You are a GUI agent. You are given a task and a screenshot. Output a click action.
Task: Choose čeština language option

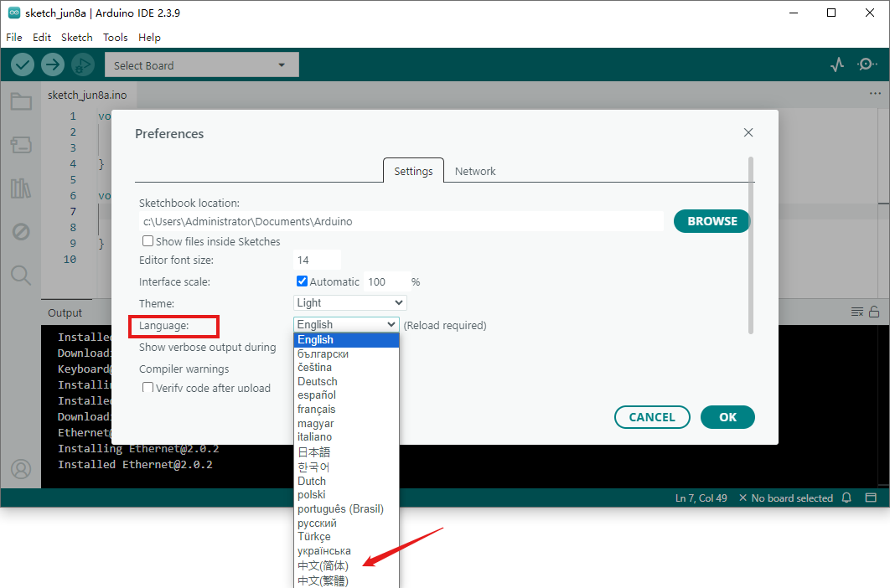click(x=346, y=367)
